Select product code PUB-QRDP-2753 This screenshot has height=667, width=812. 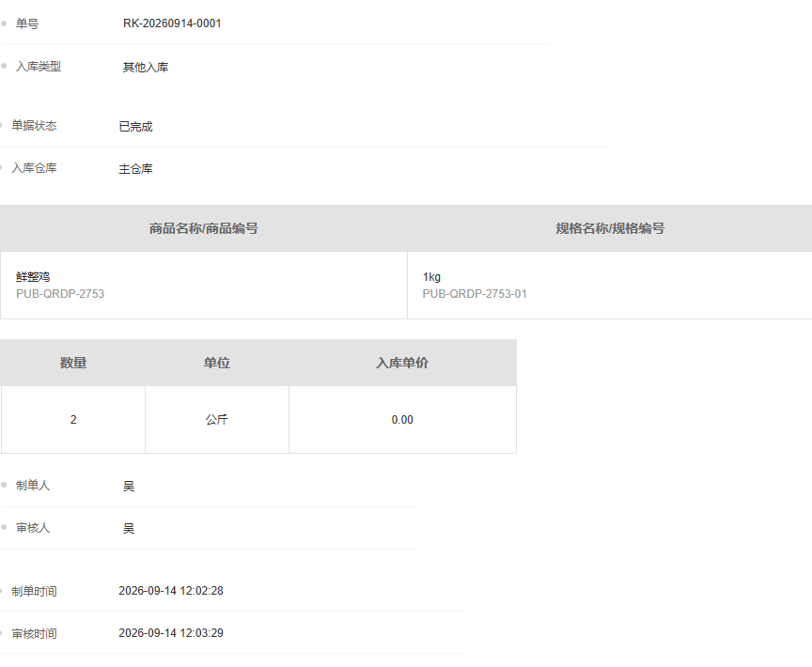point(60,293)
